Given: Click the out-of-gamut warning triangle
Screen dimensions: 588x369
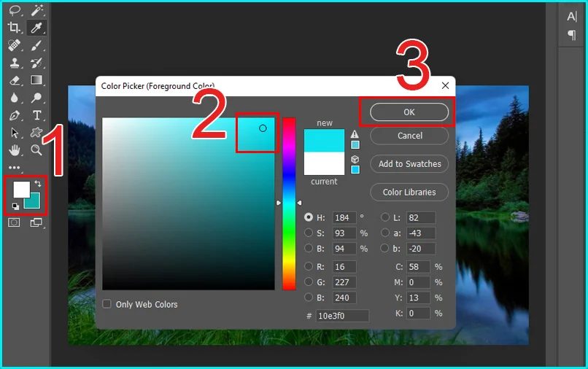Looking at the screenshot, I should (355, 134).
